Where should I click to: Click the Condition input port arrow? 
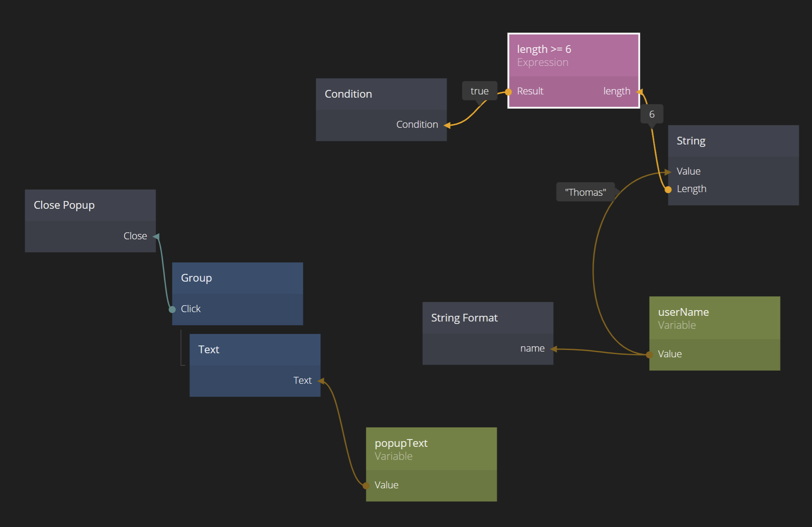click(x=447, y=125)
